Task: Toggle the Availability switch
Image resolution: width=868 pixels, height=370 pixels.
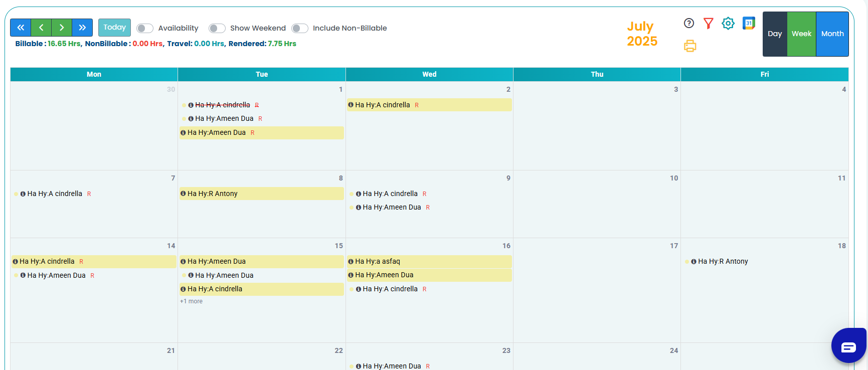Action: coord(145,28)
